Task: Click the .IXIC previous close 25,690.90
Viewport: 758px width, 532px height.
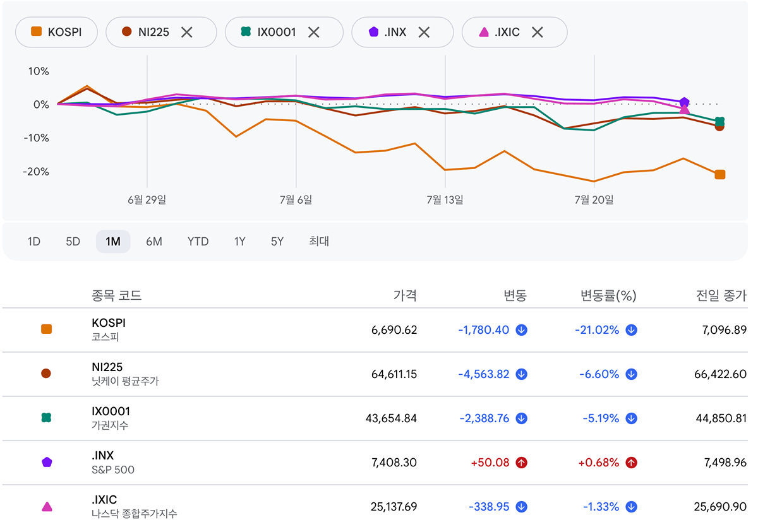Action: click(x=721, y=507)
